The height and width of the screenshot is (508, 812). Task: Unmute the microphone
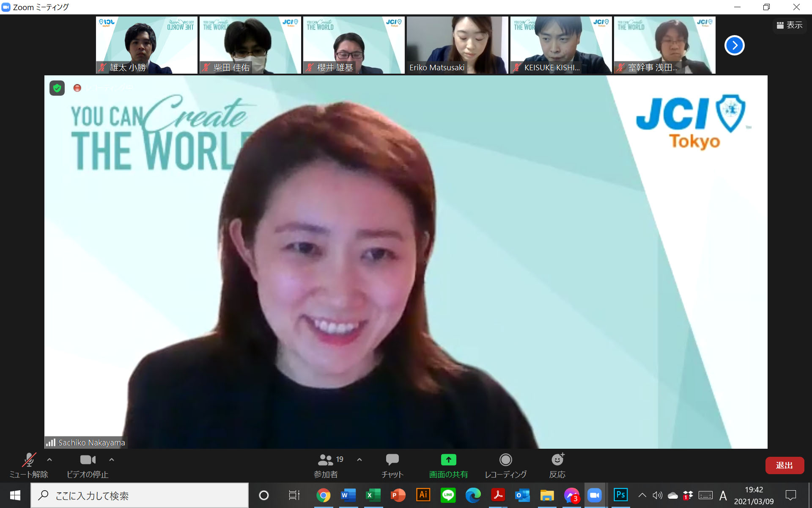[x=29, y=460]
